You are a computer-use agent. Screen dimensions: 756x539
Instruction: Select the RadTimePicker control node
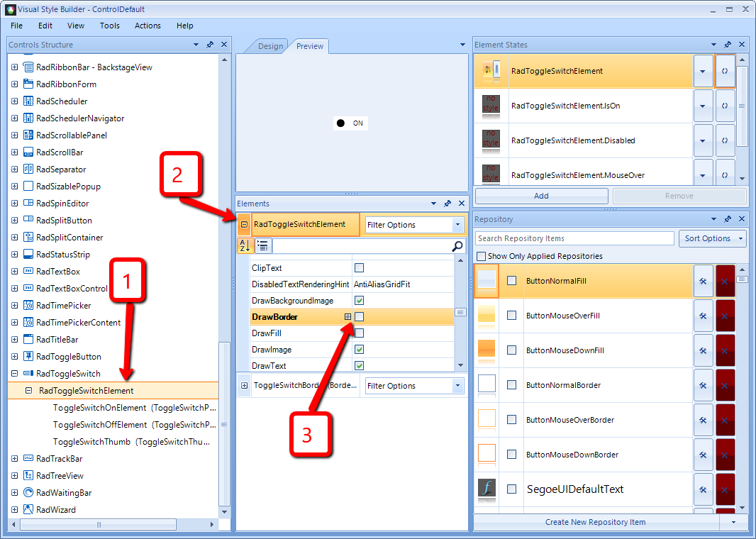pyautogui.click(x=64, y=305)
